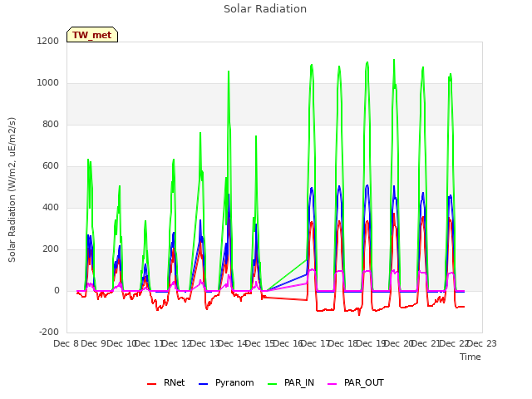Click the 200 y-axis tick label
This screenshot has height=399, width=532.
click(x=51, y=249)
